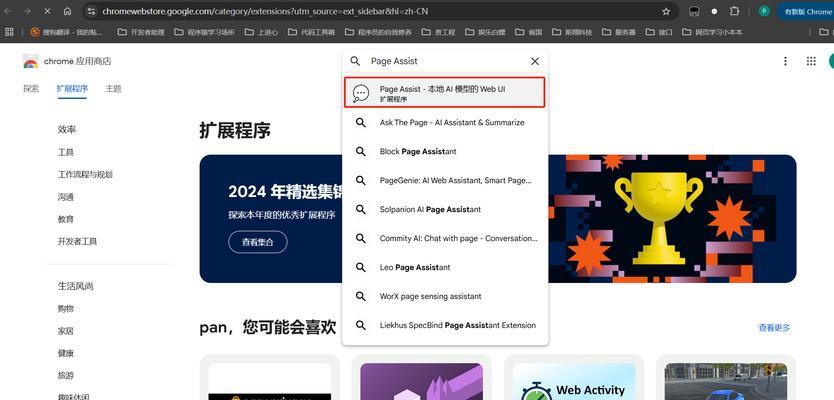Click the address bar URL

point(265,11)
